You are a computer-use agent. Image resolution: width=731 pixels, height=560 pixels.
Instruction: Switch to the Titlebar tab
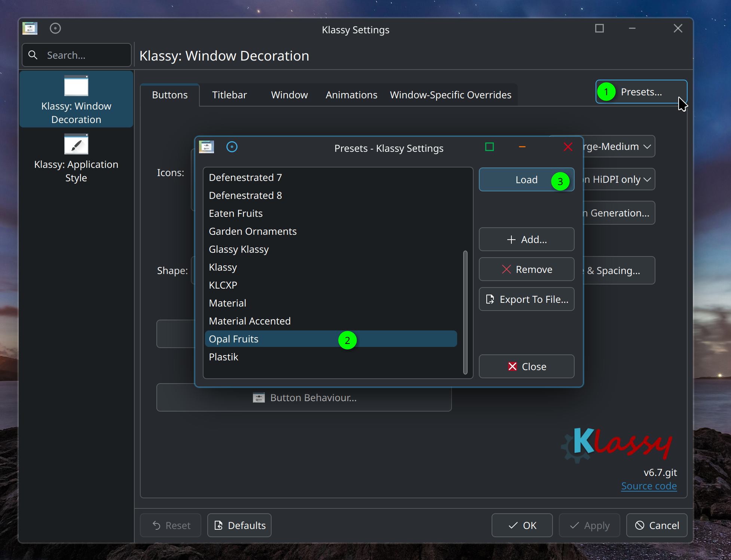(x=229, y=95)
